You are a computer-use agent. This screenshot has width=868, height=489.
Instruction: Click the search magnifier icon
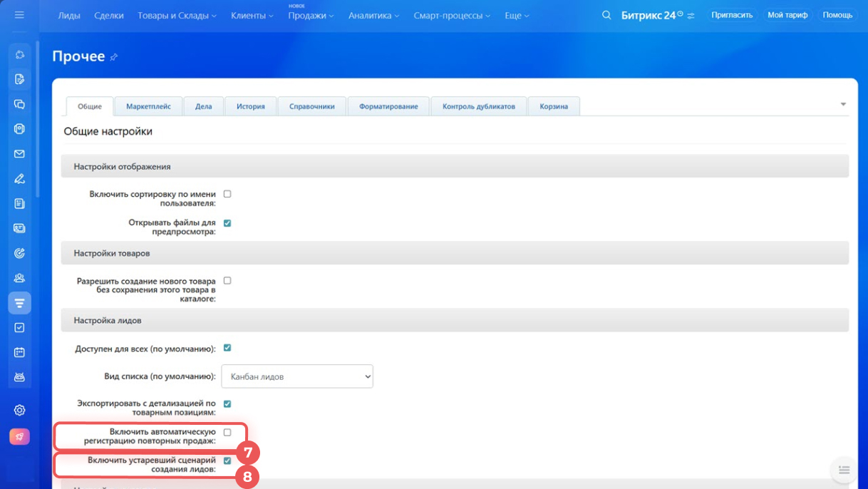point(606,15)
